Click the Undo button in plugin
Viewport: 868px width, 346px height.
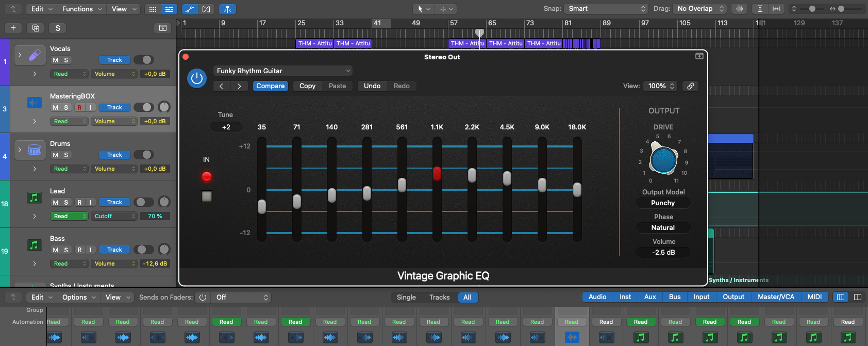[x=372, y=86]
